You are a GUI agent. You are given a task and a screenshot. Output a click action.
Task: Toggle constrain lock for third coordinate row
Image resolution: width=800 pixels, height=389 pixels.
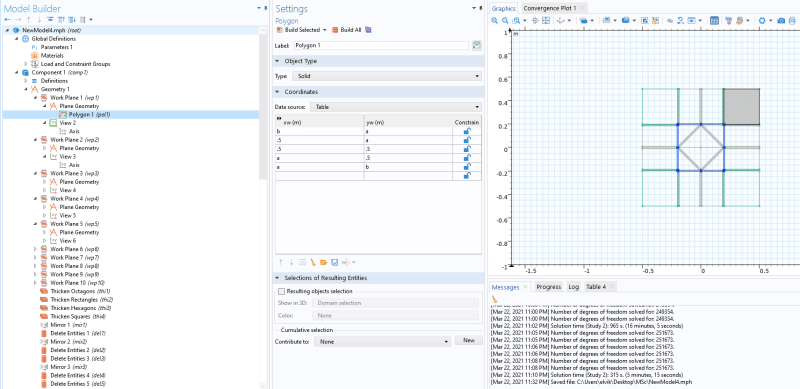[467, 149]
